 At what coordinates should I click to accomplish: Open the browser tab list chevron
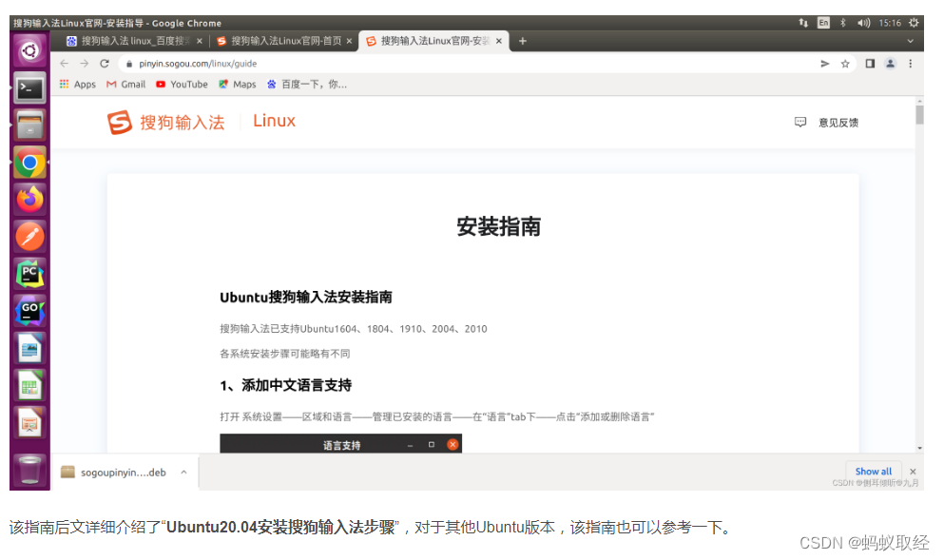pos(910,41)
